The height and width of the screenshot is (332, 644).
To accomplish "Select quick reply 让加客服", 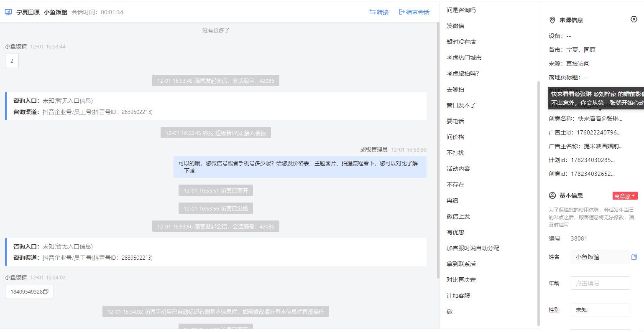I will (458, 296).
